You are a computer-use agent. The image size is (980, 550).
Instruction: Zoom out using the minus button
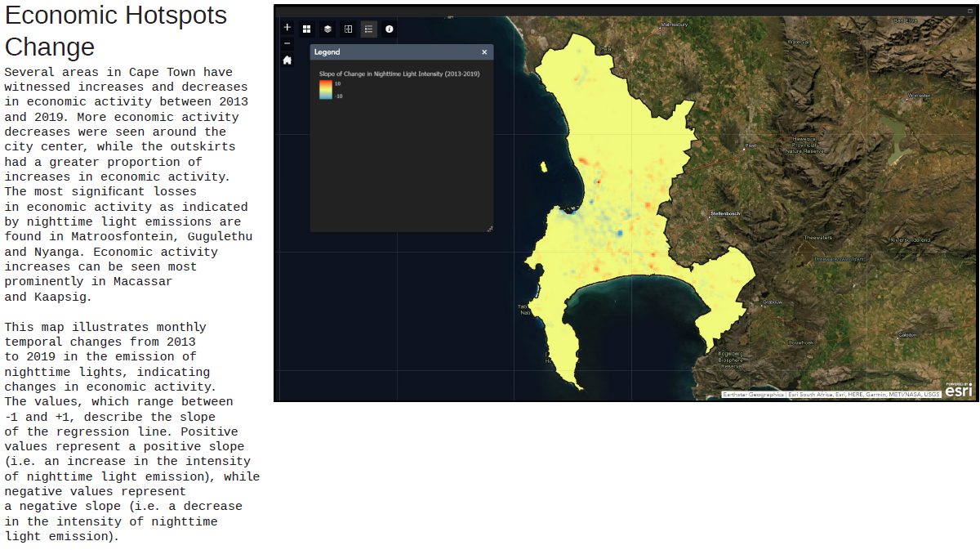[x=287, y=42]
